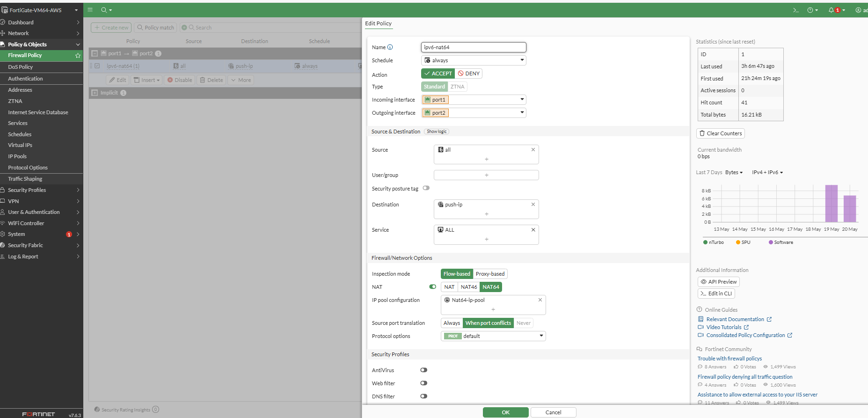The height and width of the screenshot is (418, 868).
Task: Click the Software legend color dot
Action: pyautogui.click(x=771, y=242)
